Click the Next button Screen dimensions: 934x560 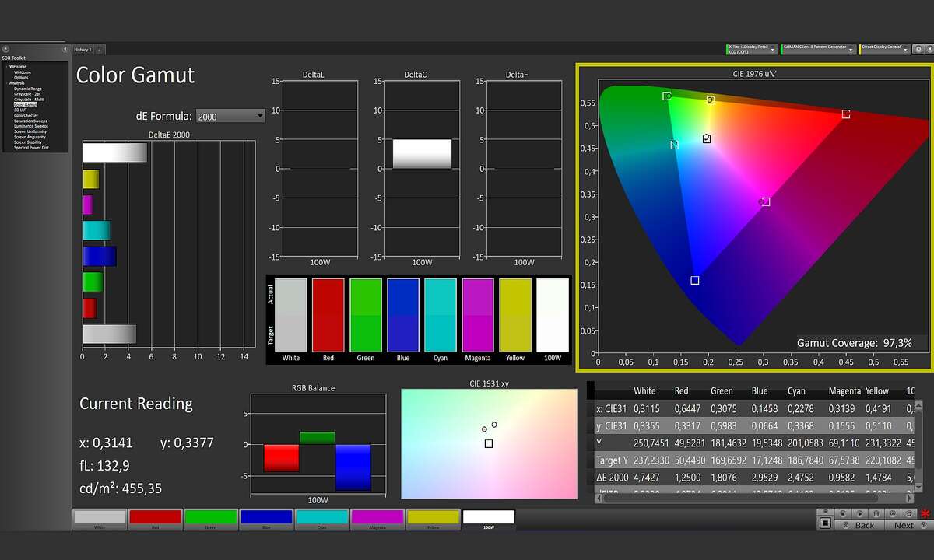[908, 525]
